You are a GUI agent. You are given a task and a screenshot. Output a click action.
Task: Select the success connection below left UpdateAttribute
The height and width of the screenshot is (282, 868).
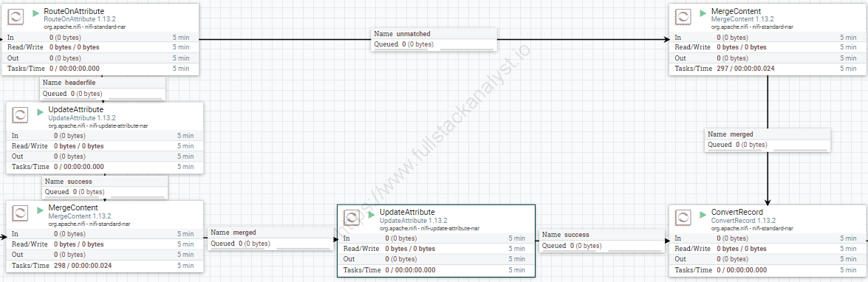105,186
